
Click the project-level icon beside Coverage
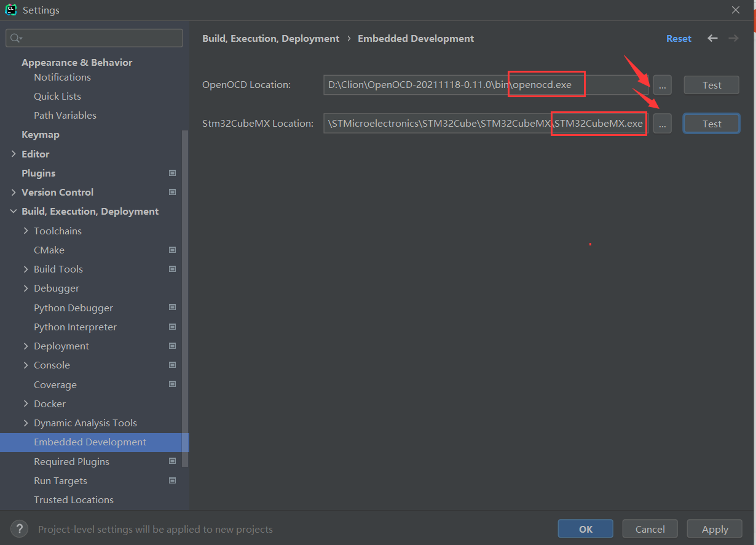[173, 384]
